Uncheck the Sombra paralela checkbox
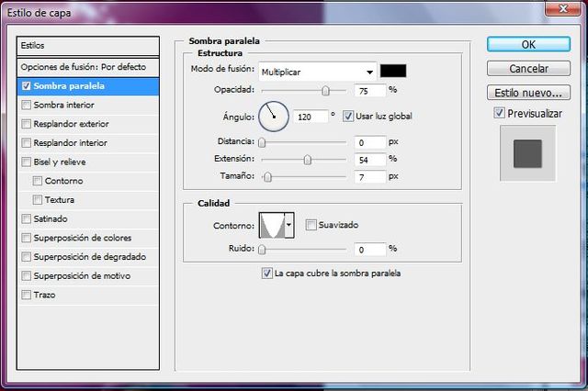This screenshot has height=391, width=588. point(26,85)
